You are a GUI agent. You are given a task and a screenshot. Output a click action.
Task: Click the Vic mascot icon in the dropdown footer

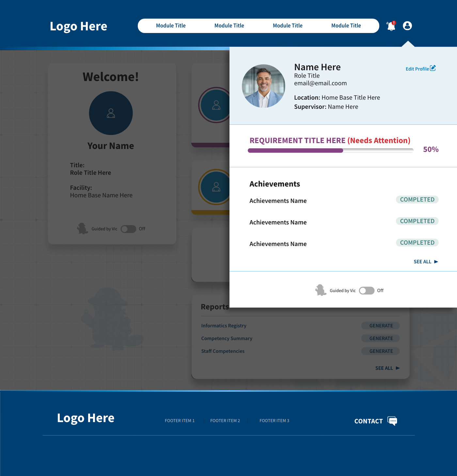point(321,290)
